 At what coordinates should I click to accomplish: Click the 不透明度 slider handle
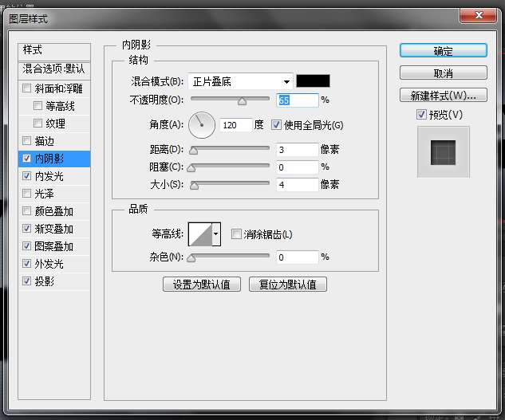(x=242, y=101)
